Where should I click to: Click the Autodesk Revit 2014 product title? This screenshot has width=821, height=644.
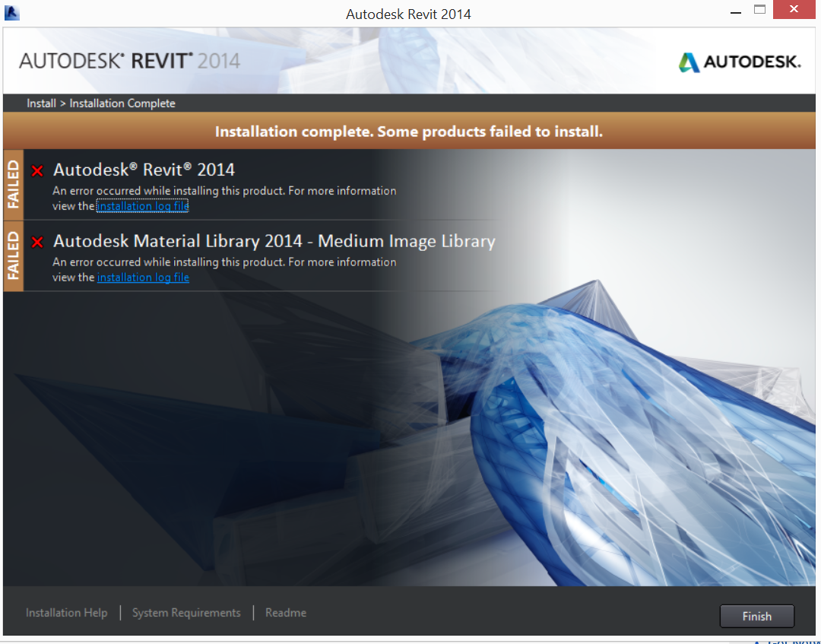point(144,169)
